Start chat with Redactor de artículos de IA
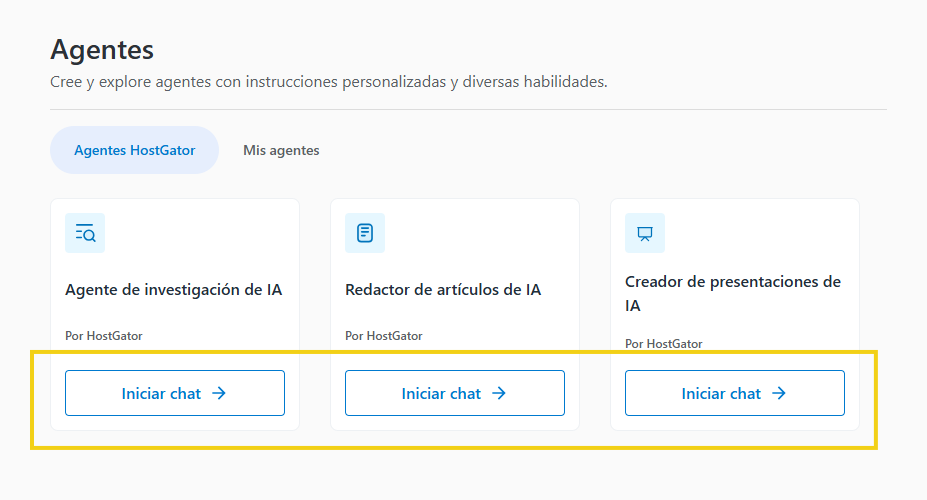The image size is (927, 500). pyautogui.click(x=455, y=393)
